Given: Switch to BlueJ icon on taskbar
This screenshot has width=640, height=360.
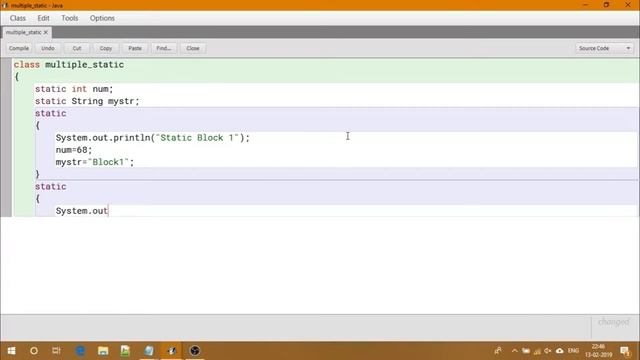Looking at the screenshot, I should (171, 351).
